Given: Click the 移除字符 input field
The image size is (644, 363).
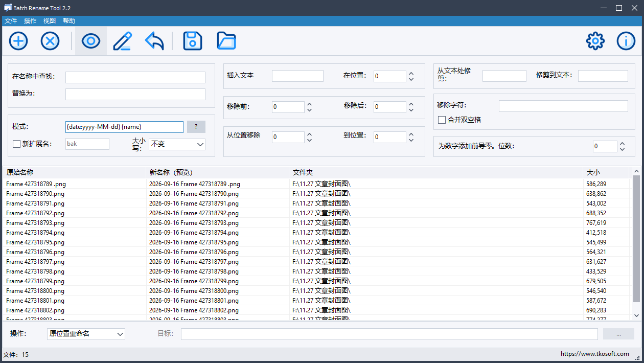Looking at the screenshot, I should tap(563, 106).
